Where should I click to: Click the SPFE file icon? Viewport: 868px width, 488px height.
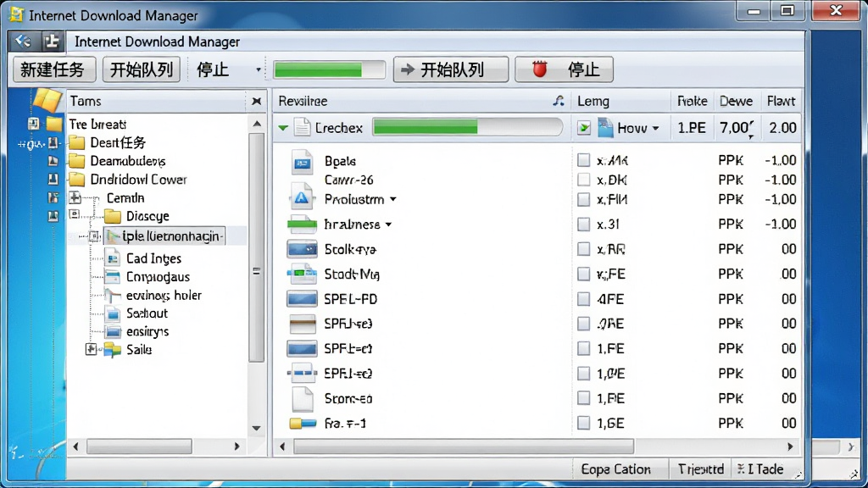coord(303,348)
